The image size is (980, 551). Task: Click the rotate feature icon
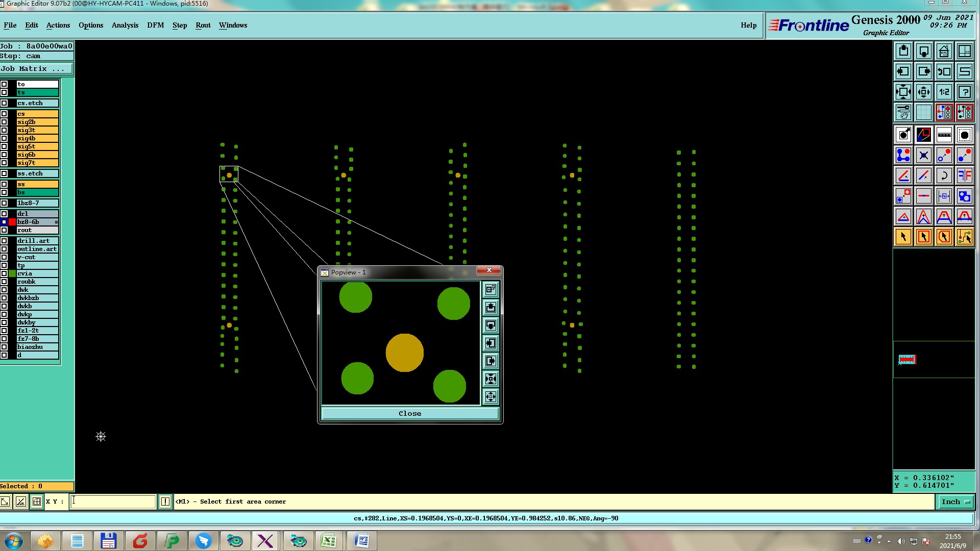[x=944, y=176]
